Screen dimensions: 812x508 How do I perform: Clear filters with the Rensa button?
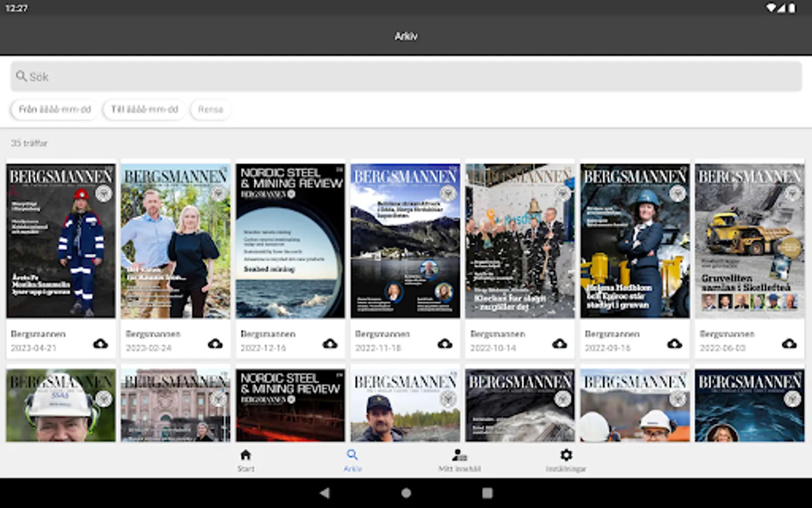[x=210, y=110]
